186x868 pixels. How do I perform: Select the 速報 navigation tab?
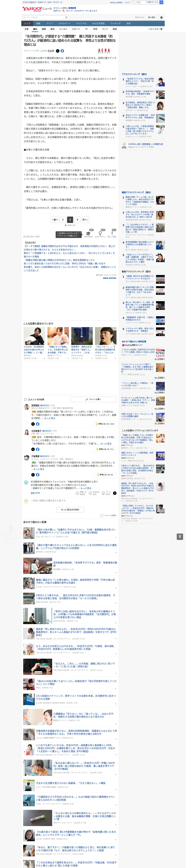pos(38,24)
